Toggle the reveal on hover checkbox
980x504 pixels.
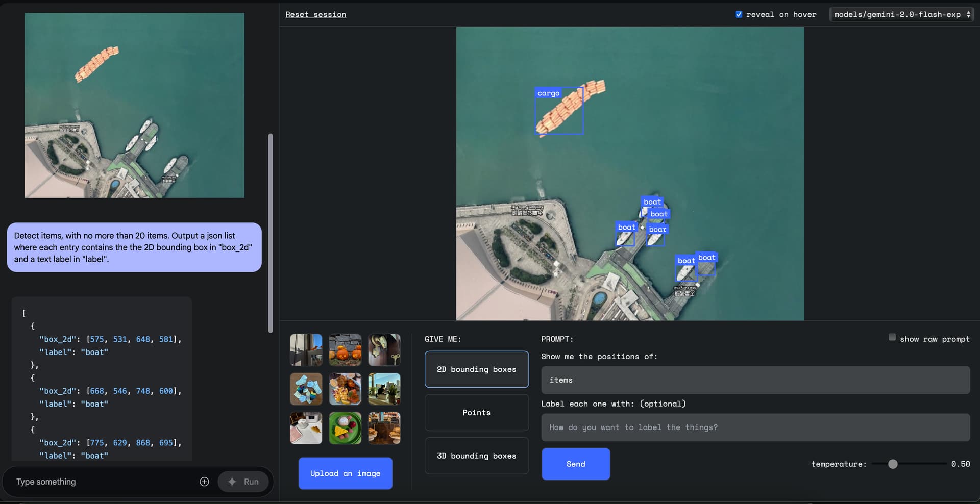[x=739, y=14]
